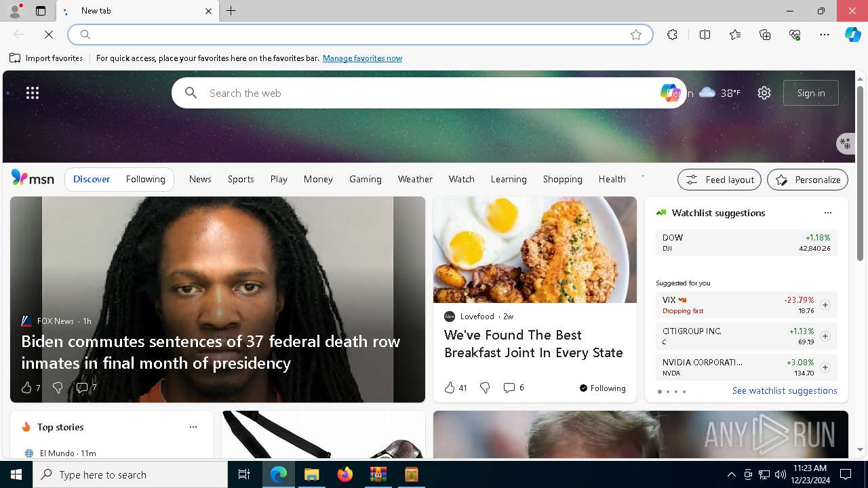The image size is (868, 488).
Task: Open Feed layout options
Action: (x=719, y=180)
